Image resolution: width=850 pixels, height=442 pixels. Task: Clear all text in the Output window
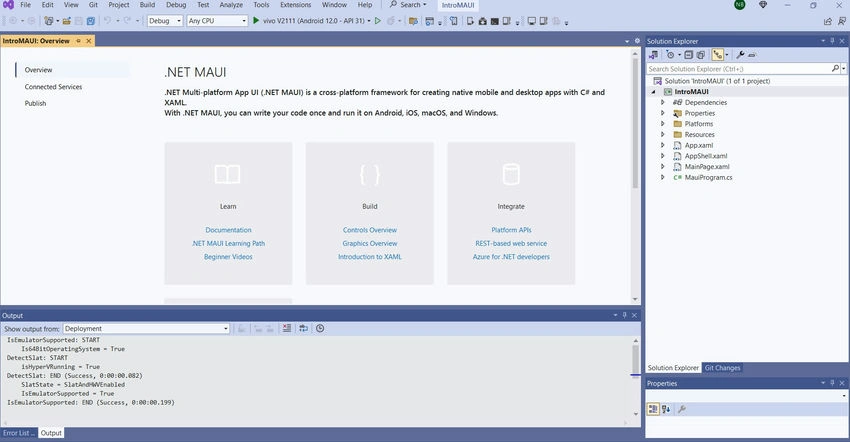coord(287,329)
